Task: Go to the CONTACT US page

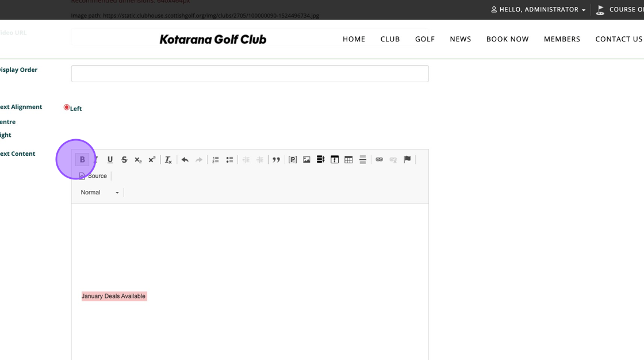Action: (619, 39)
